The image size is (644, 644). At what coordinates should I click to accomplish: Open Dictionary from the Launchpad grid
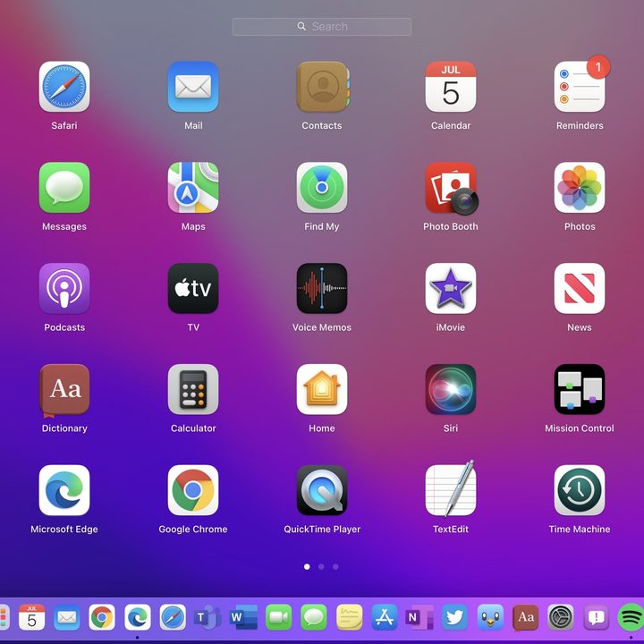click(64, 390)
